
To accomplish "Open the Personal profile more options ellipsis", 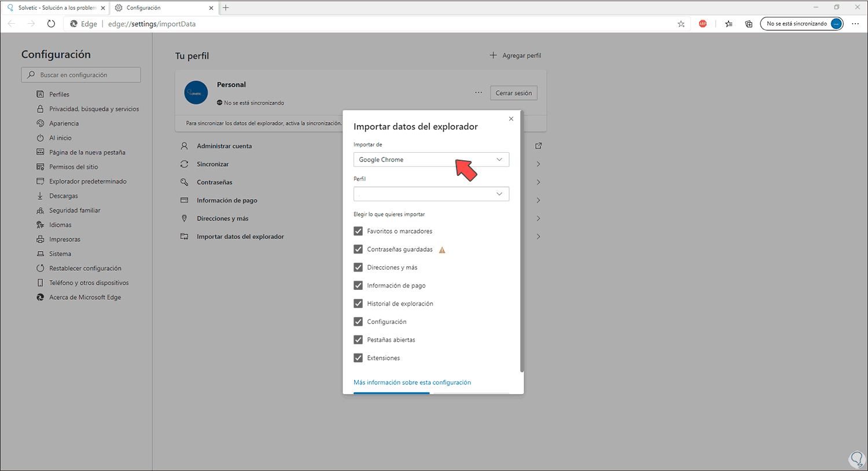I will (479, 93).
